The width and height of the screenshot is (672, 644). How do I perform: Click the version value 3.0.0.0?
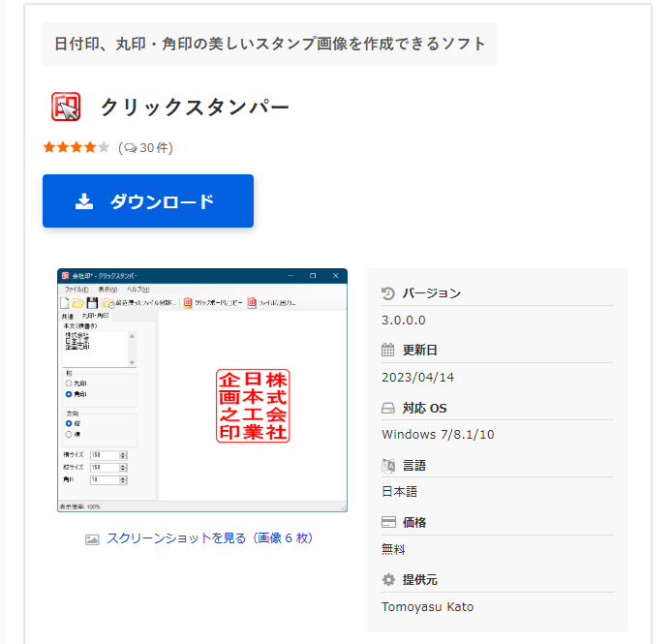pos(403,321)
